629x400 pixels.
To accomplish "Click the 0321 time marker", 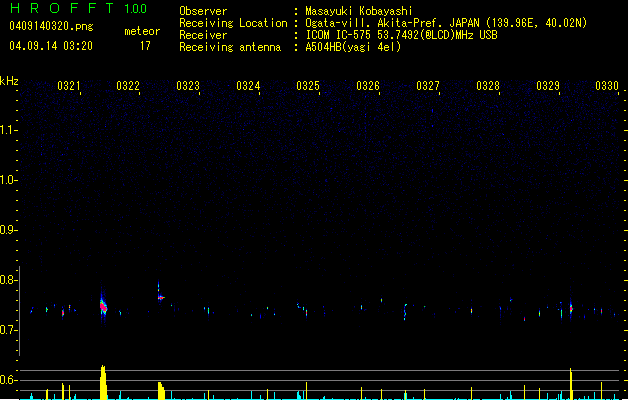I will tap(69, 85).
